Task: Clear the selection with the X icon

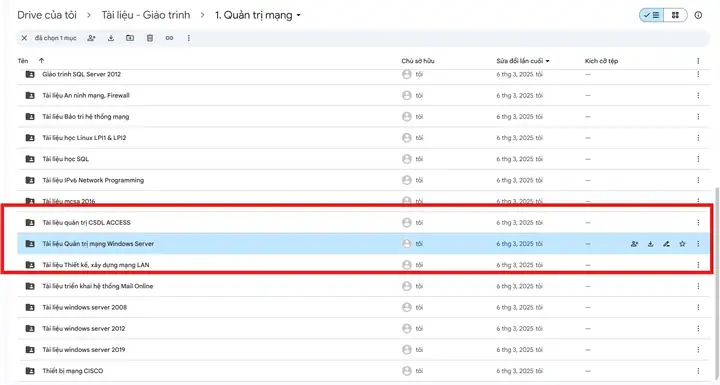Action: tap(24, 38)
